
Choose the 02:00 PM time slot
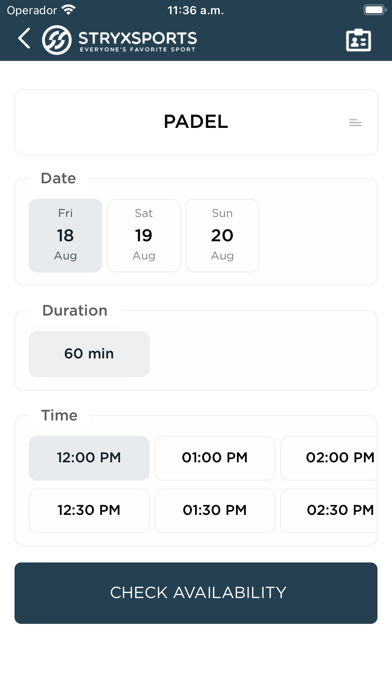pos(329,458)
